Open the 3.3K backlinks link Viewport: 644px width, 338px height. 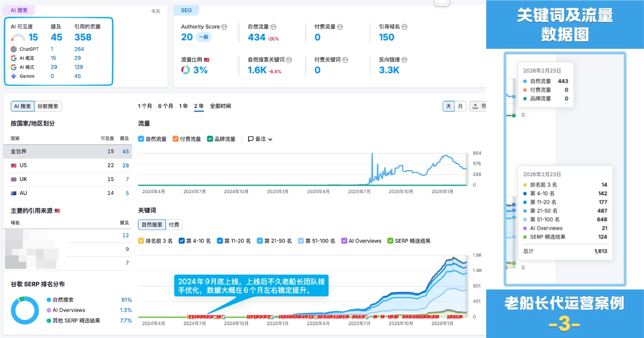(x=389, y=70)
